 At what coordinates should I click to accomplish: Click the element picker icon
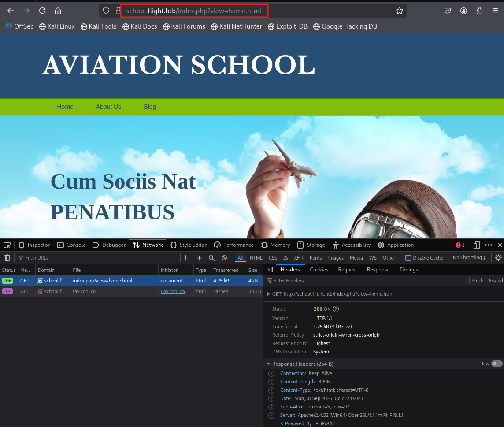coord(7,245)
